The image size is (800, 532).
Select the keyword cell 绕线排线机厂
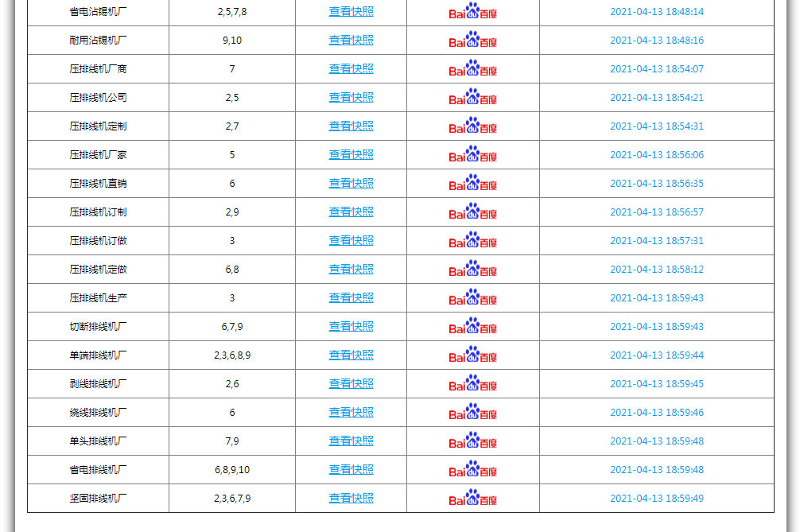pos(98,412)
